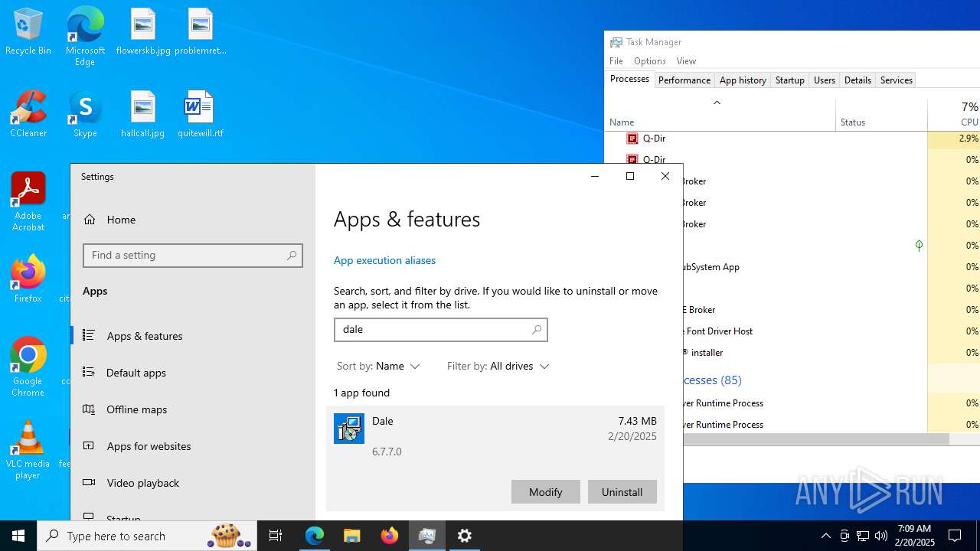Open CCleaner desktop shortcut

28,115
